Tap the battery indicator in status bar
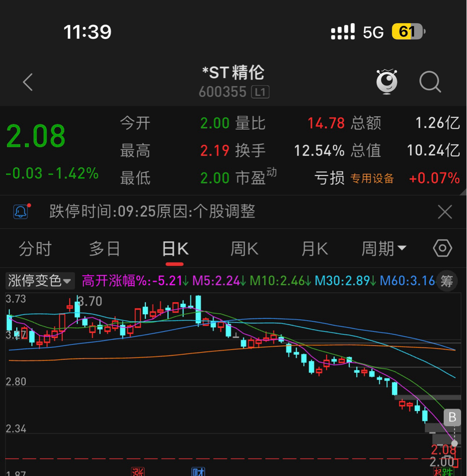The width and height of the screenshot is (467, 476). click(x=409, y=31)
